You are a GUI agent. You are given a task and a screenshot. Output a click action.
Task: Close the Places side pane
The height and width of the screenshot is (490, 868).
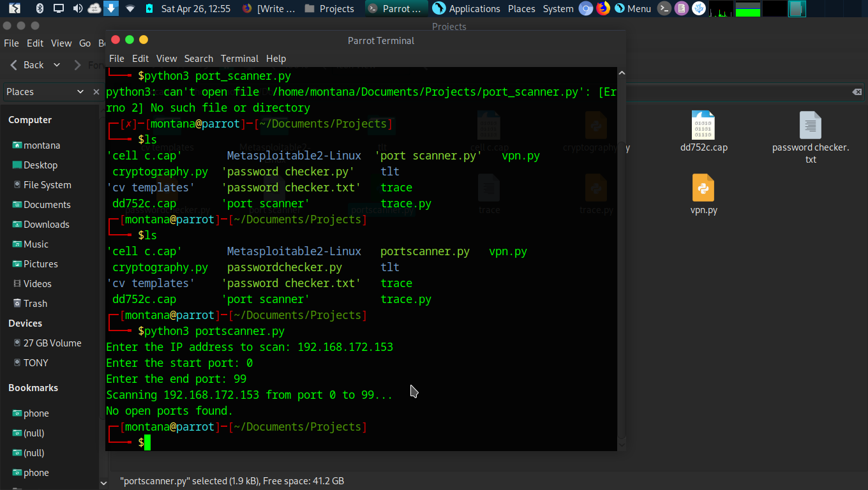(96, 92)
